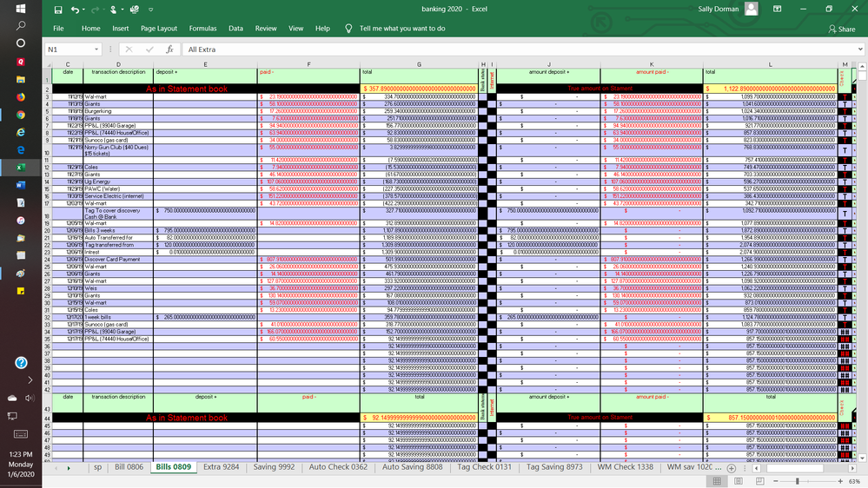This screenshot has width=868, height=488.
Task: Click horizontal scrollbar left arrow
Action: click(x=756, y=468)
